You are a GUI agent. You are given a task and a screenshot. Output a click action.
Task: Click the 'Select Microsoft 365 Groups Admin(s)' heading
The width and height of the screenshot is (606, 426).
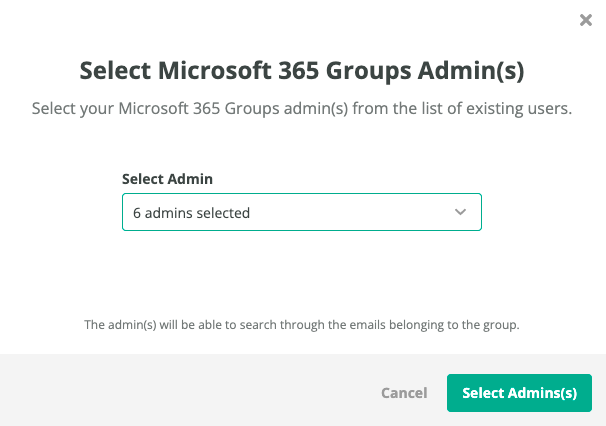coord(302,71)
